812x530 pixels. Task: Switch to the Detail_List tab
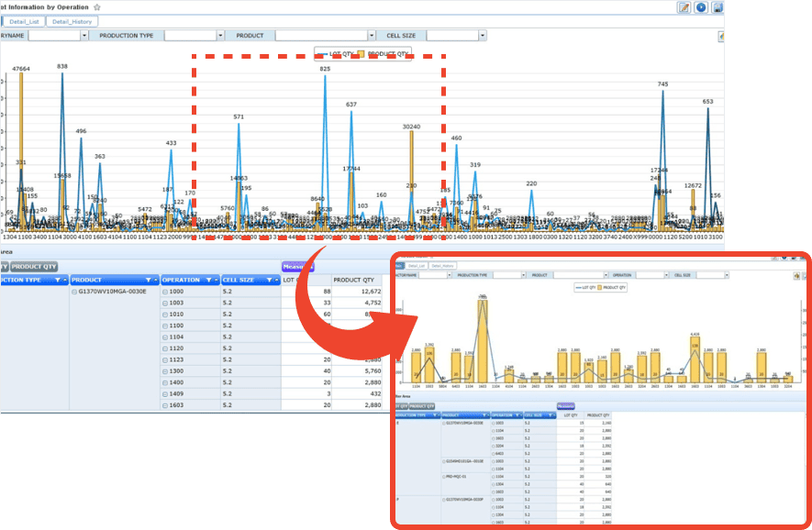[24, 22]
